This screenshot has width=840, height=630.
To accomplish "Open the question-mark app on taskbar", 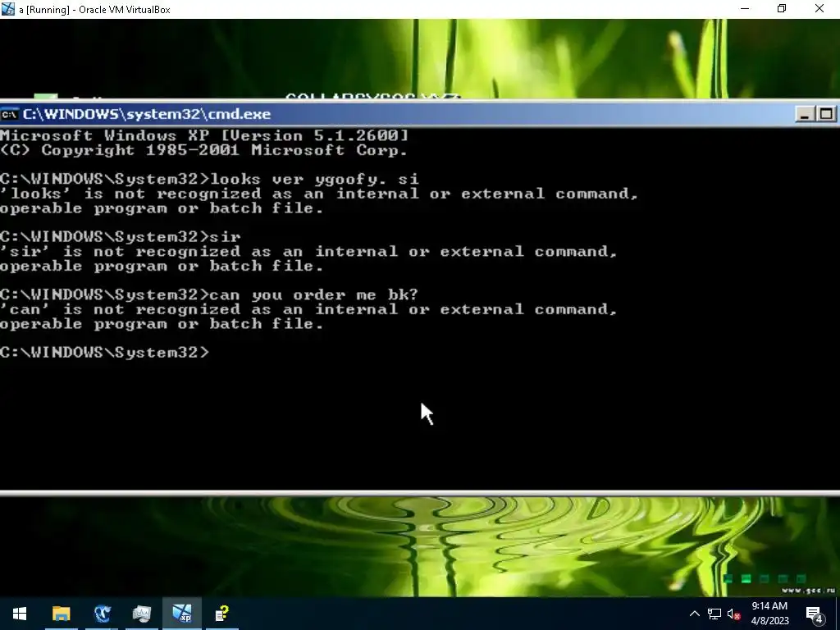I will tap(221, 614).
